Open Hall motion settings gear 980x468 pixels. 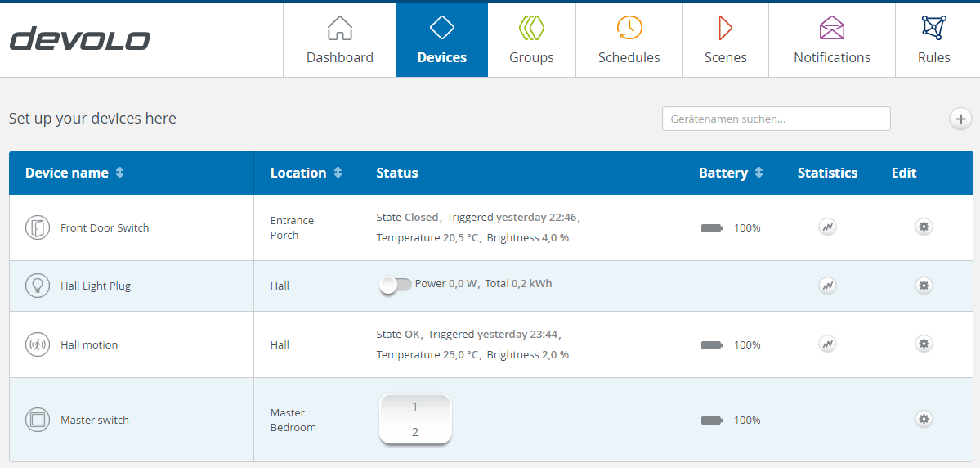pos(924,344)
